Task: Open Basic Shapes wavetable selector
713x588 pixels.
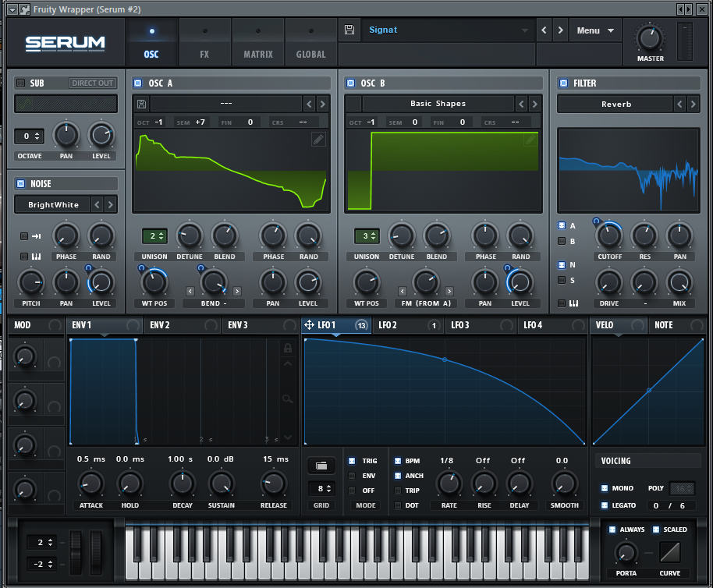Action: (438, 104)
